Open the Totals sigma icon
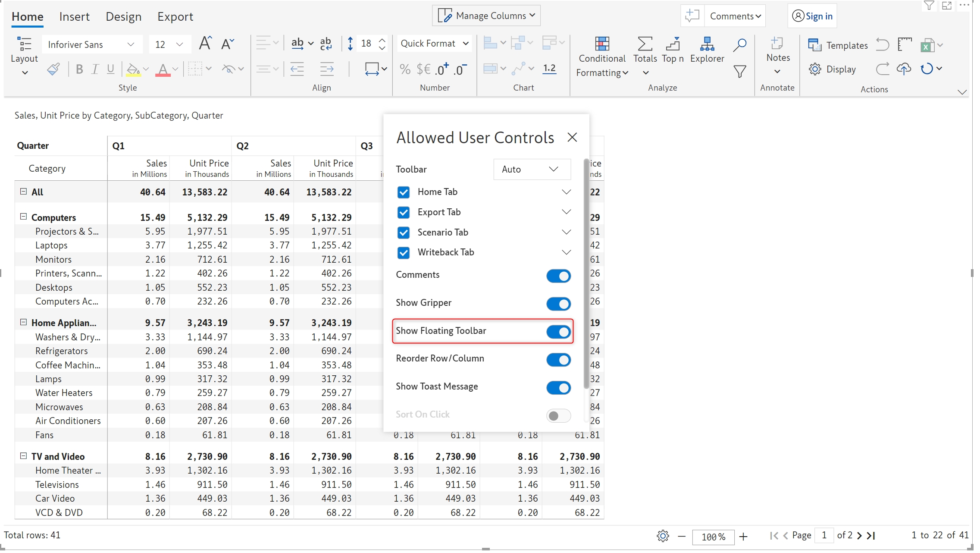Viewport: 980px width, 553px height. (645, 44)
